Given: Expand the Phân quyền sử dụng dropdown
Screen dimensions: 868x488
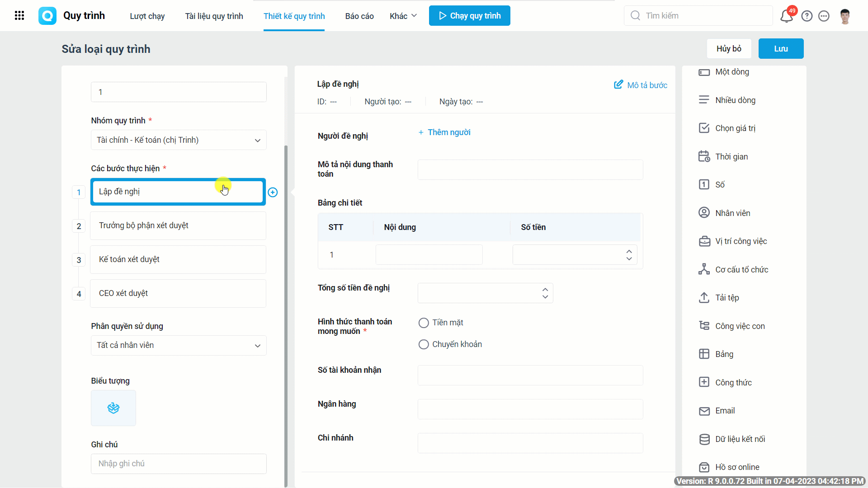Looking at the screenshot, I should coord(179,345).
